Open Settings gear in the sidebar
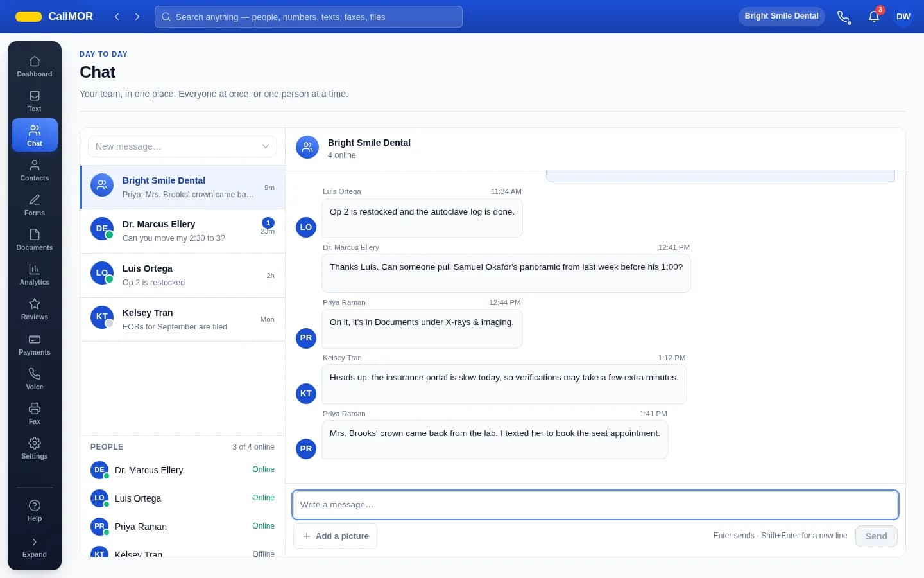924x578 pixels. click(x=35, y=448)
